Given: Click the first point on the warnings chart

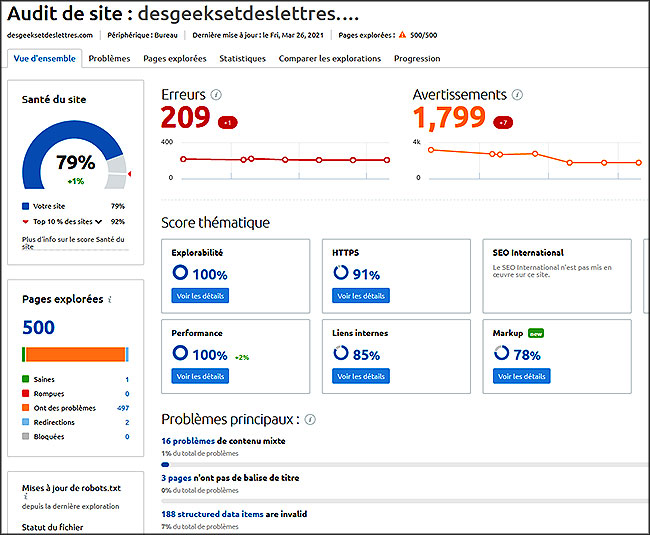Looking at the screenshot, I should pos(431,150).
